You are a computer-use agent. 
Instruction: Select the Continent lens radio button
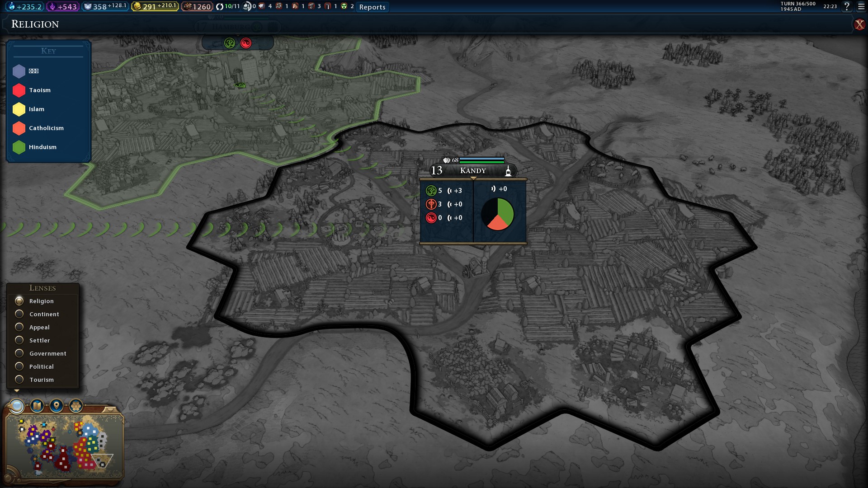click(x=19, y=314)
